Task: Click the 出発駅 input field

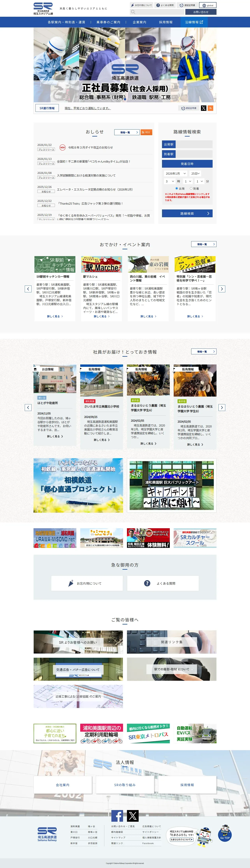Action: tap(194, 144)
